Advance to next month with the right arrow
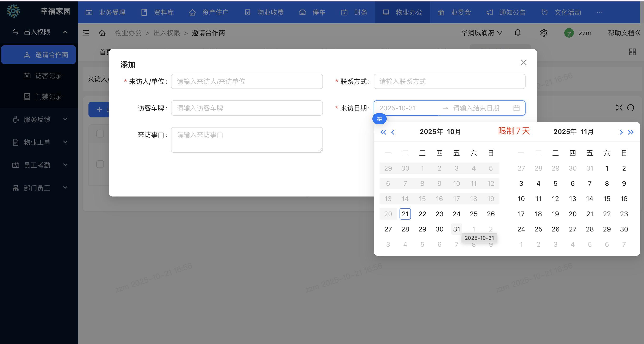 (621, 132)
